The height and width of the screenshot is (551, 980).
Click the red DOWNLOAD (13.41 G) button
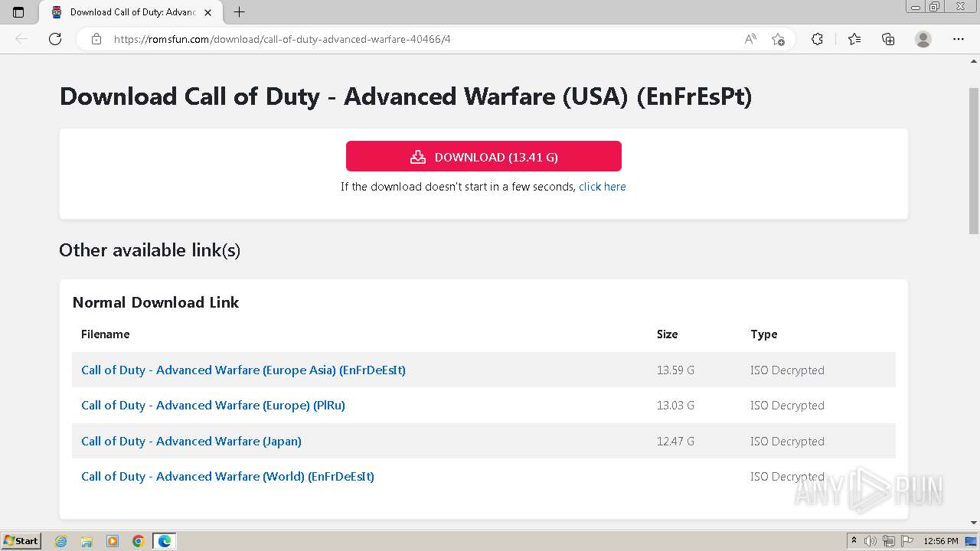pos(483,157)
